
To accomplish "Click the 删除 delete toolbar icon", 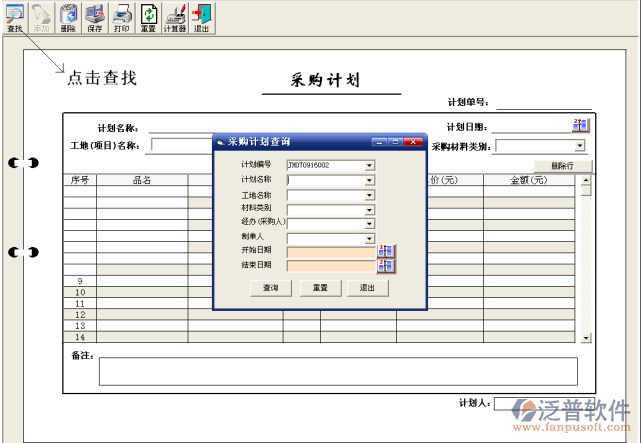I will coord(68,18).
